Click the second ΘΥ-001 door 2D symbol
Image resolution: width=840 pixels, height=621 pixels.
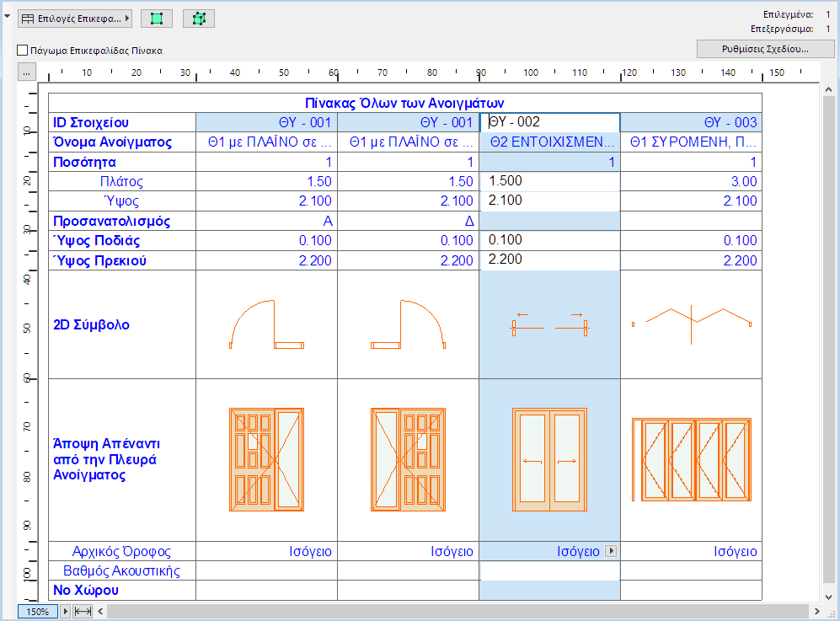click(408, 324)
